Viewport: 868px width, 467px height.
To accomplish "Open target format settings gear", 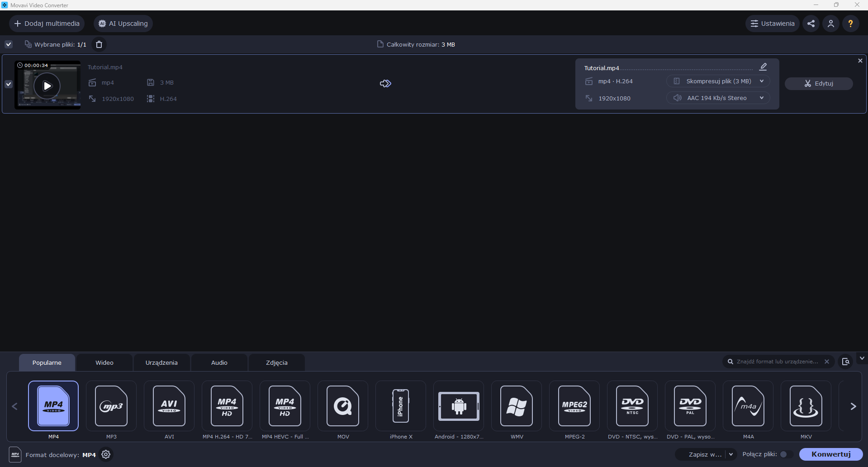I will (x=106, y=454).
